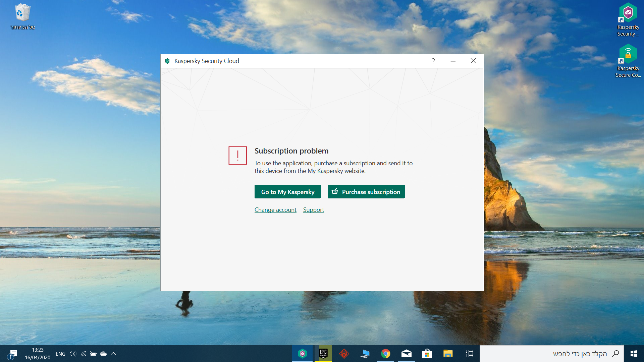Image resolution: width=644 pixels, height=362 pixels.
Task: Click the taskbar search box
Action: [552, 354]
